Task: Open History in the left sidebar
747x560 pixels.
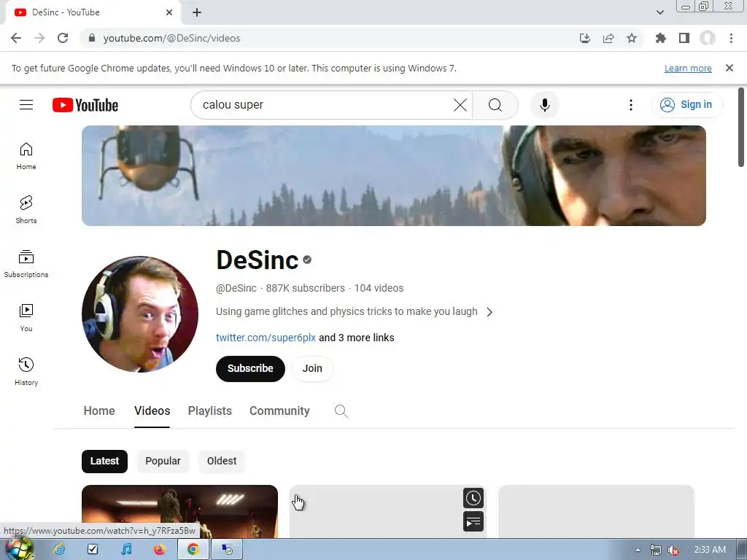Action: (x=26, y=371)
